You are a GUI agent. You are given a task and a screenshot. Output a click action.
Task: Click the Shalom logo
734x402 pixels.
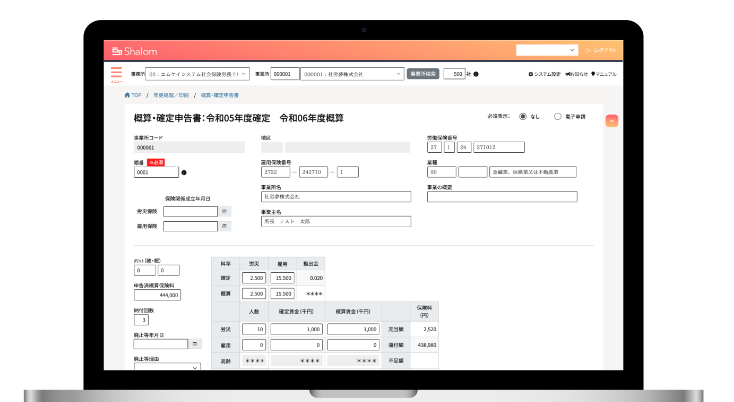coord(134,51)
